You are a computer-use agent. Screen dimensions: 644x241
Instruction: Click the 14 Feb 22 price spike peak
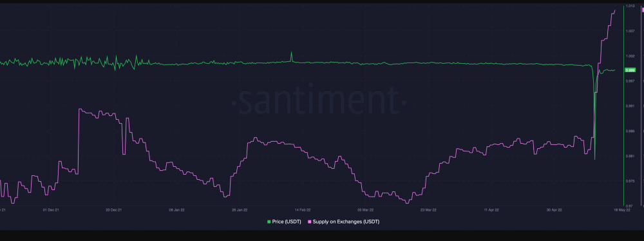(x=292, y=52)
